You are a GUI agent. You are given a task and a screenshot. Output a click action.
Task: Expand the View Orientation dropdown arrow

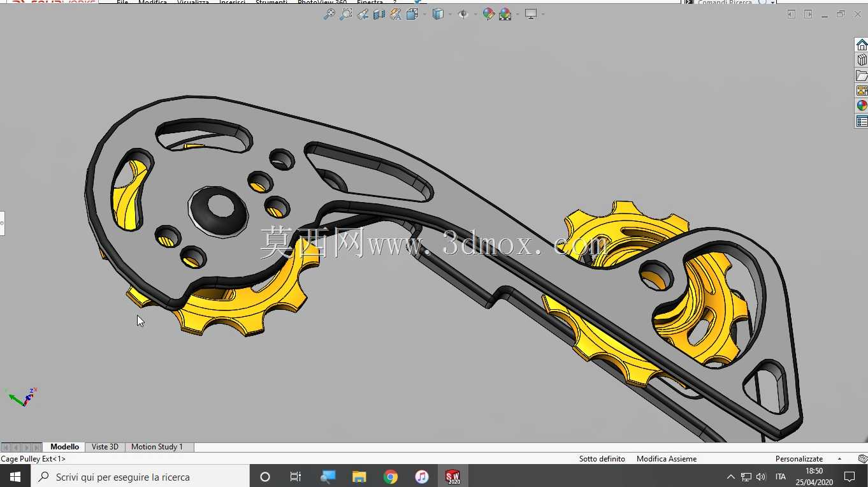pos(424,14)
